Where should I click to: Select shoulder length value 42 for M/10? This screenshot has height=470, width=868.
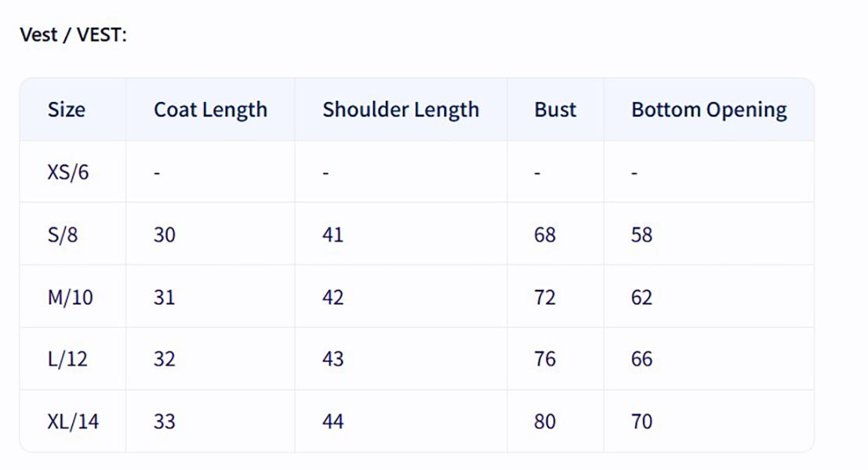click(x=332, y=297)
